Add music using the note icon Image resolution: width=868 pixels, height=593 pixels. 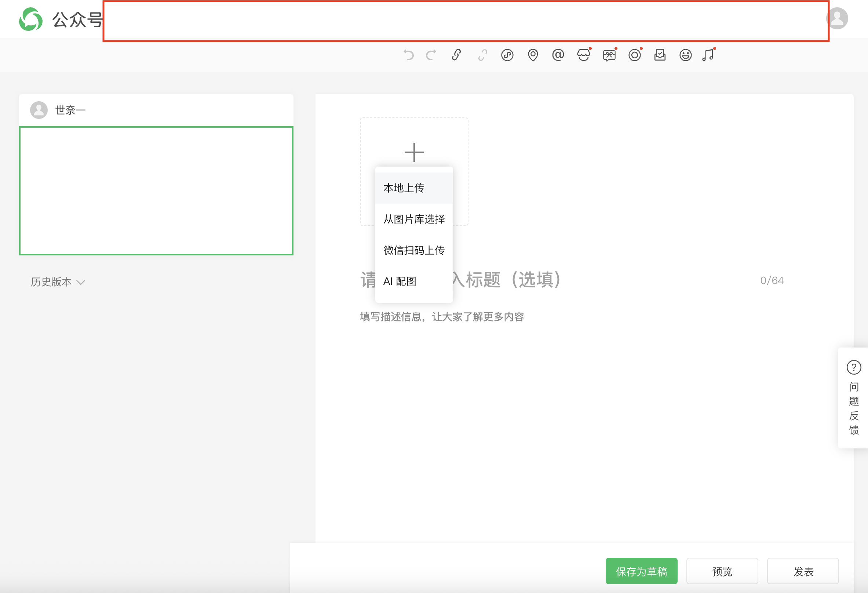[x=708, y=55]
